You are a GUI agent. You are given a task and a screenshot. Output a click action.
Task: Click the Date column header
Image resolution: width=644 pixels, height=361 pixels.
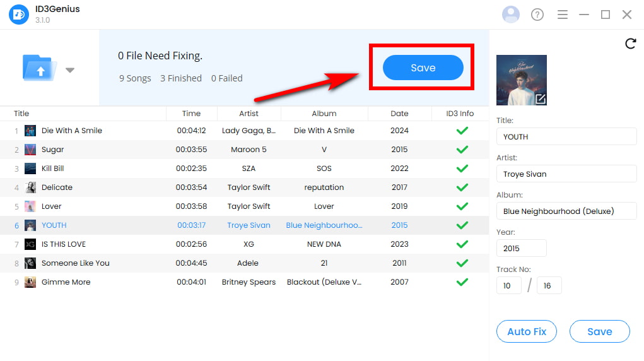click(399, 114)
